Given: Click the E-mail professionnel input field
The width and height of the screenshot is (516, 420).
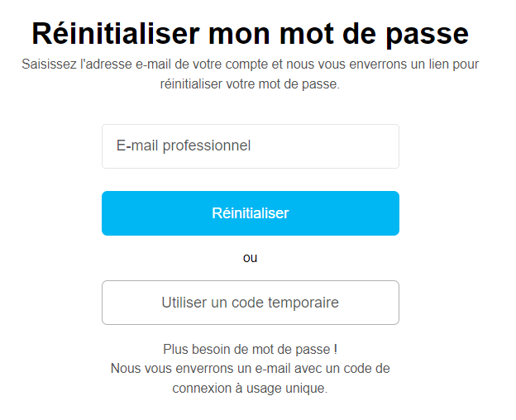Looking at the screenshot, I should point(250,146).
